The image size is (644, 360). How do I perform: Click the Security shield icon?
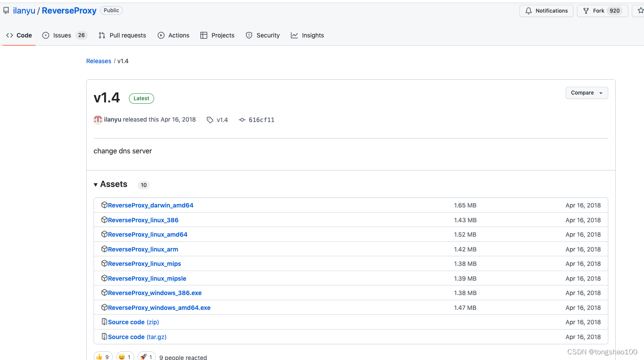pos(249,35)
